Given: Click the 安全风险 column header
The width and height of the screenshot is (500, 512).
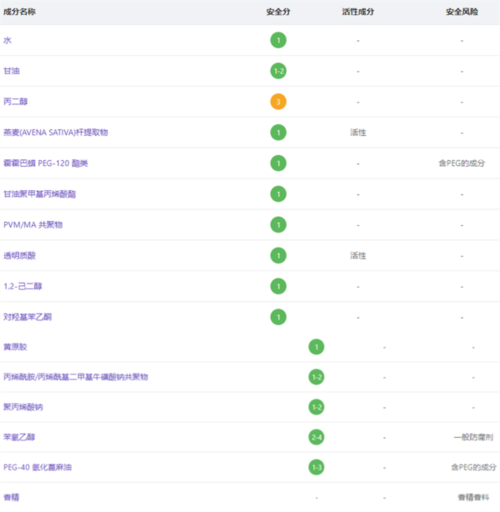Looking at the screenshot, I should pyautogui.click(x=462, y=12).
